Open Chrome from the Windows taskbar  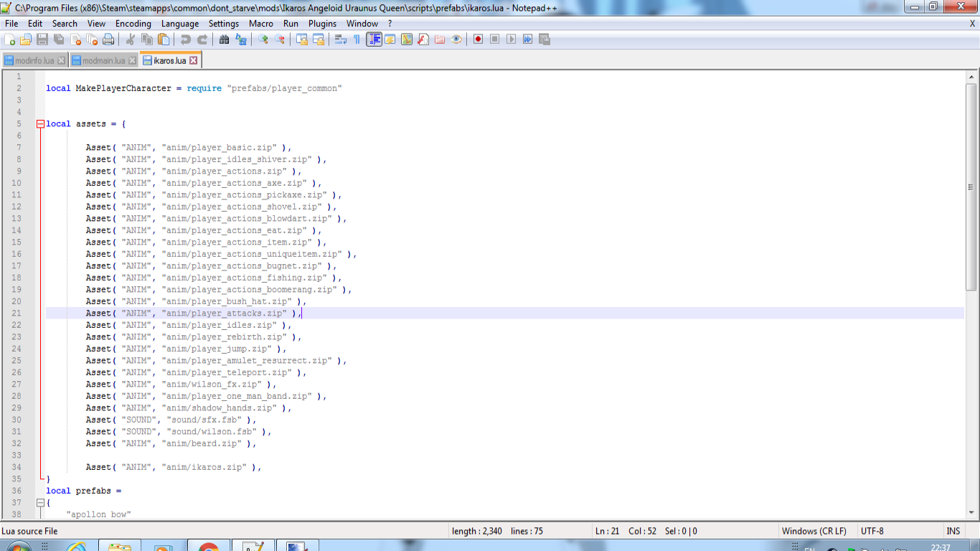click(x=209, y=548)
